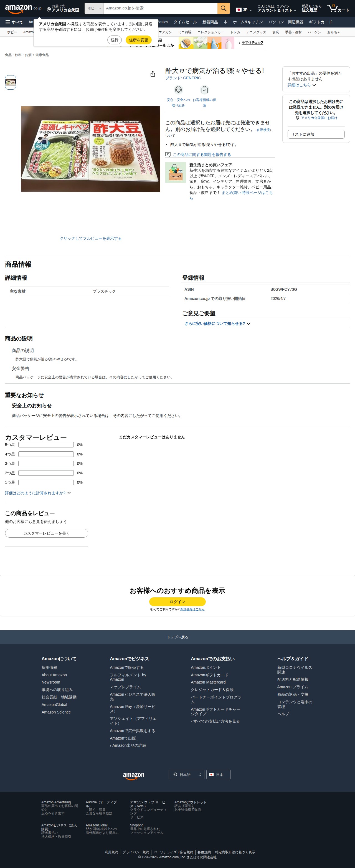
Task: Select the アニメグッズ subcategory tab
Action: [x=256, y=32]
